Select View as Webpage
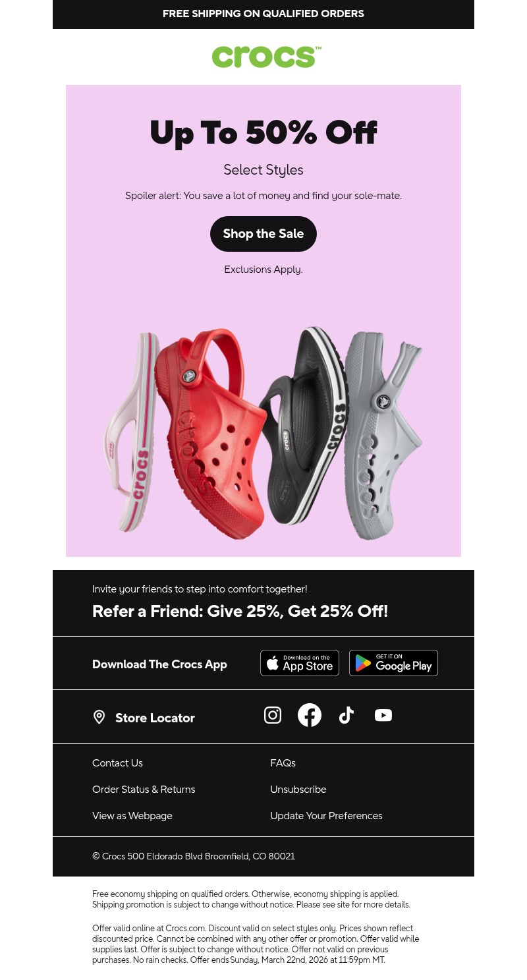Viewport: 527px width, 980px height. (132, 815)
